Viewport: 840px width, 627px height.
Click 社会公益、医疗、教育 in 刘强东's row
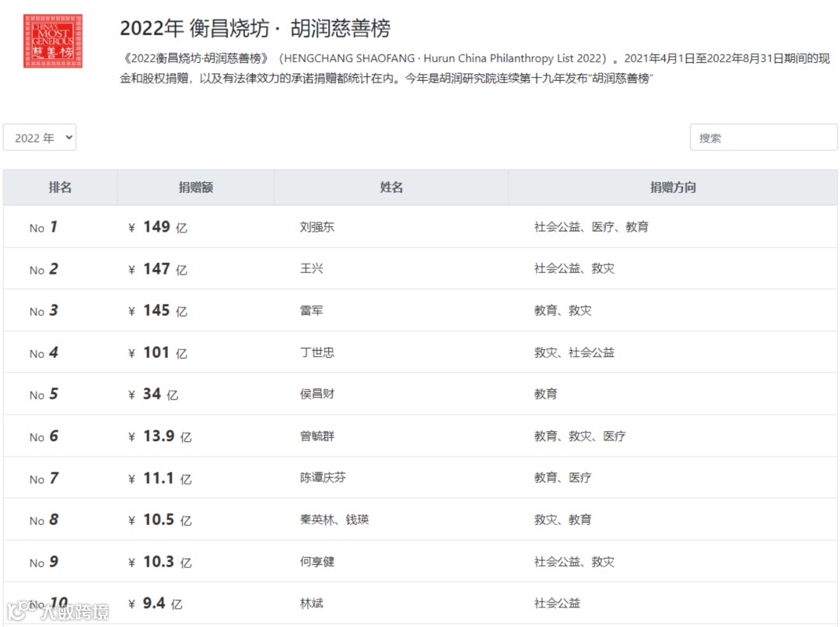(x=591, y=227)
